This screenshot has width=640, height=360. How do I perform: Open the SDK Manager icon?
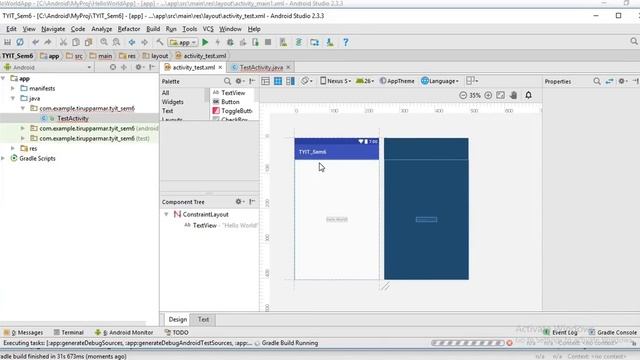[x=330, y=42]
